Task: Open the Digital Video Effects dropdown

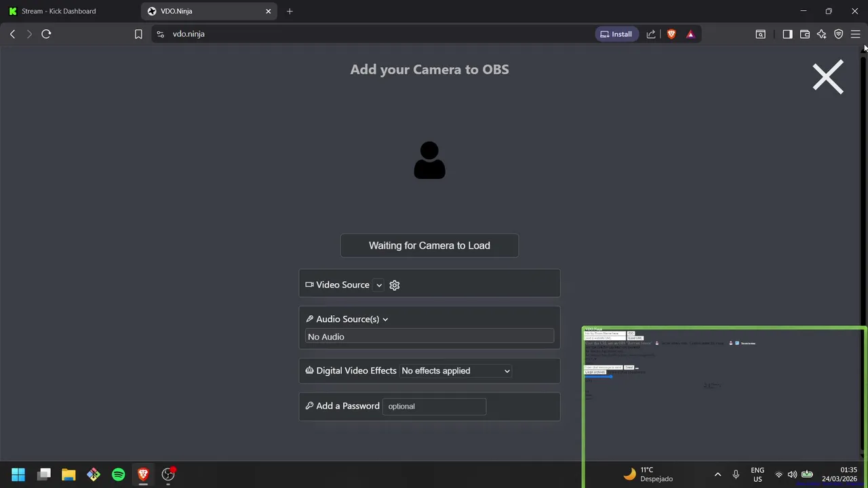Action: point(456,371)
